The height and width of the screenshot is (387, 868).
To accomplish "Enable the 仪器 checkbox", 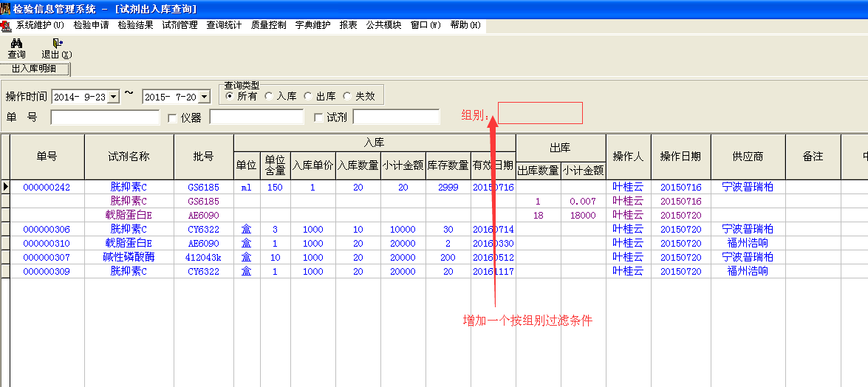I will tap(172, 117).
